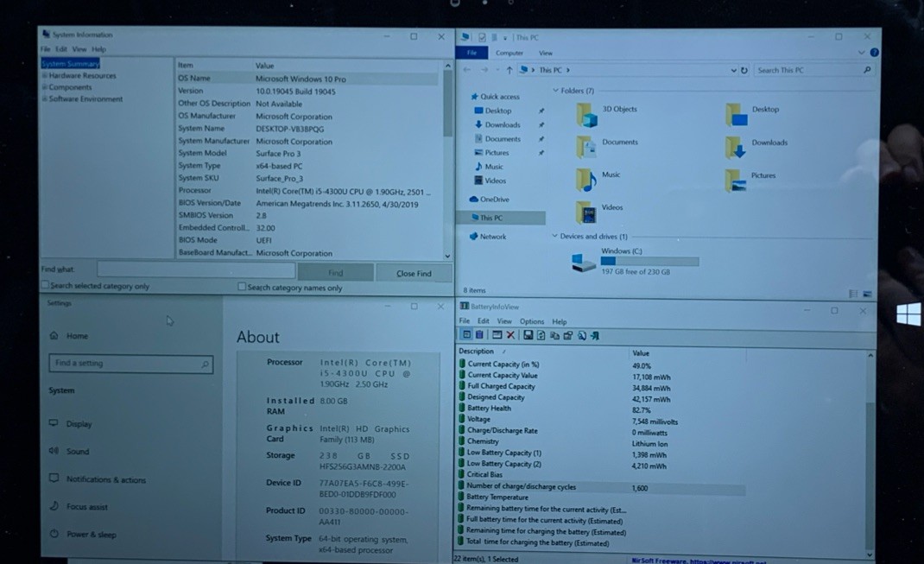Select the Windows (C:) drive icon
Viewport: 924px width, 564px height.
tap(584, 262)
